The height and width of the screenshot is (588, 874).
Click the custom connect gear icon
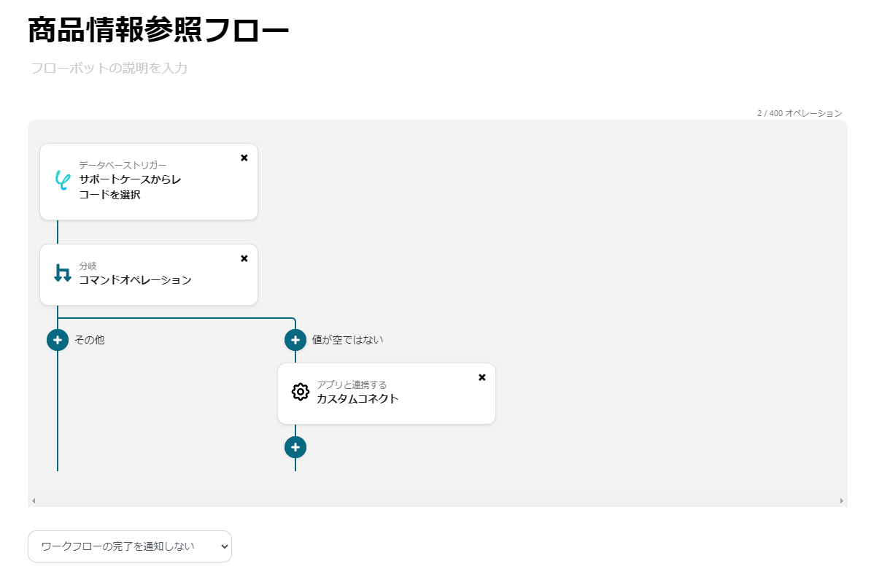(x=300, y=392)
